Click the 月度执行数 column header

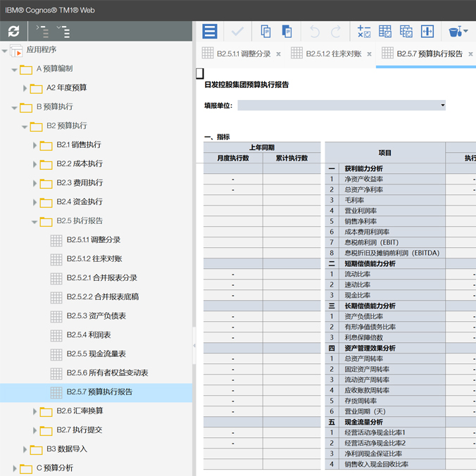233,158
